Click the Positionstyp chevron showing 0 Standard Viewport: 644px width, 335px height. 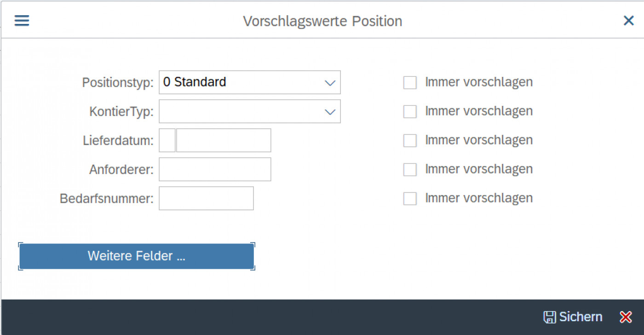[x=330, y=82]
